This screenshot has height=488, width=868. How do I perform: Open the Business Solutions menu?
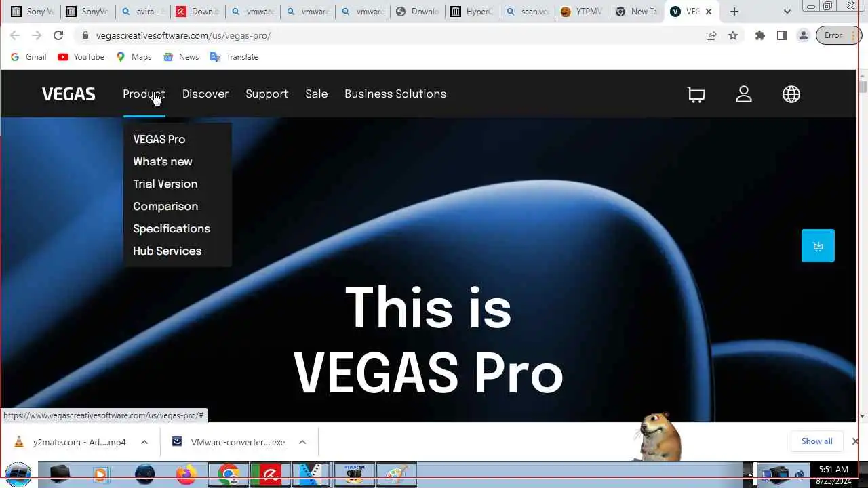tap(395, 94)
